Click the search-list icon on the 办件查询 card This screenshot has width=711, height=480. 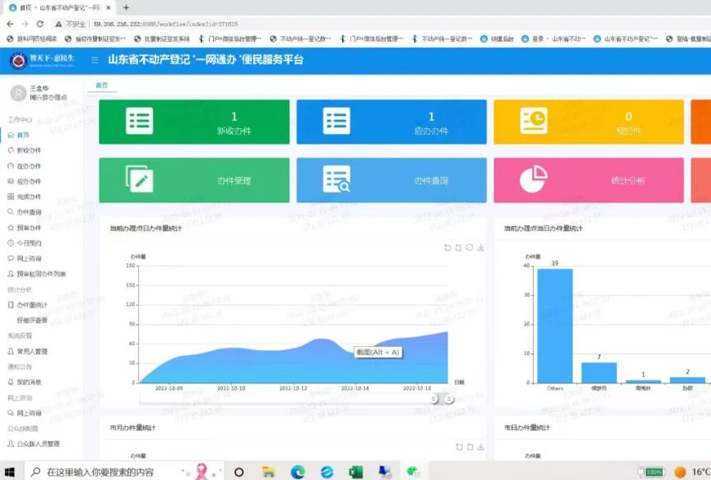336,179
